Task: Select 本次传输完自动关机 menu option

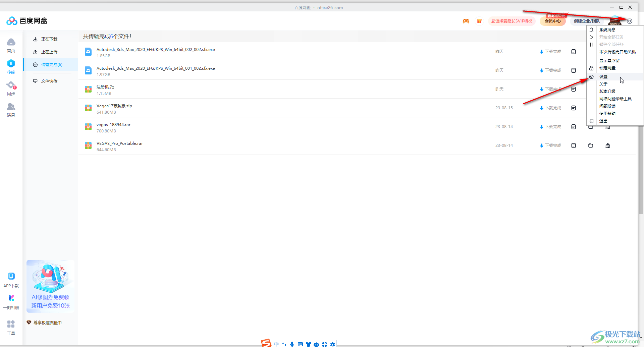Action: tap(615, 52)
